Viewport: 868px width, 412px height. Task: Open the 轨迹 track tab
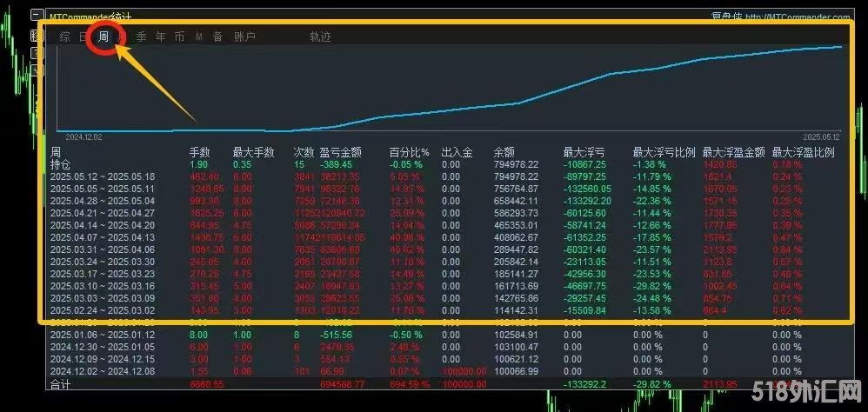[x=321, y=37]
